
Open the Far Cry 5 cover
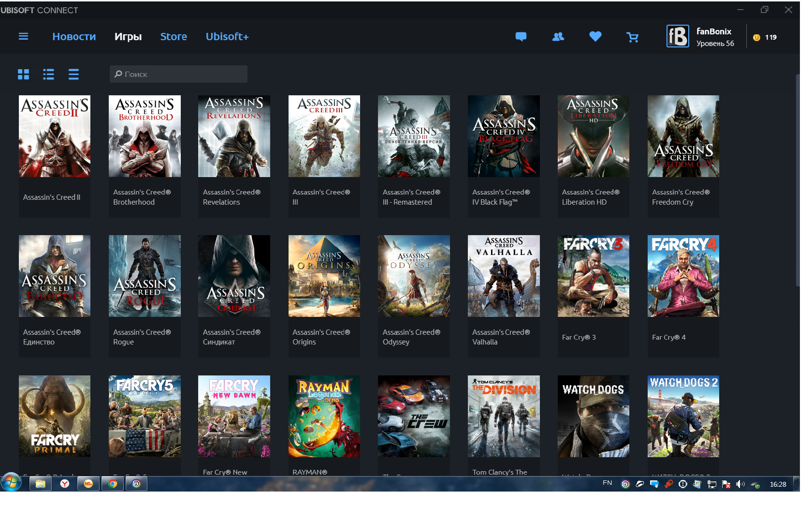pyautogui.click(x=145, y=416)
